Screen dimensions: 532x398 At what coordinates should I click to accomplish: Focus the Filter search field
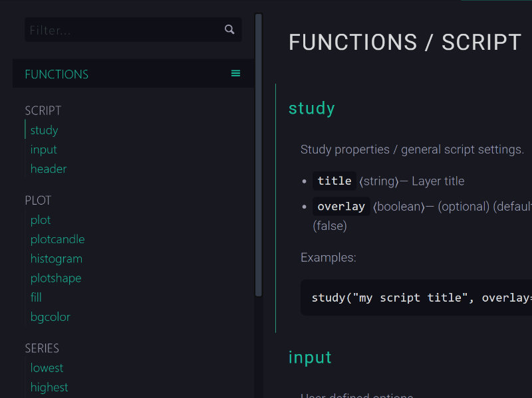pyautogui.click(x=133, y=30)
